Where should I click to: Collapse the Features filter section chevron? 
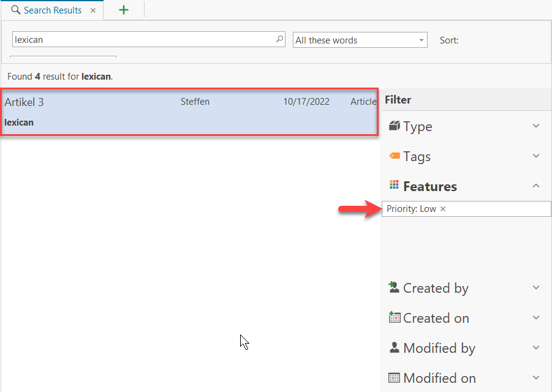click(x=536, y=186)
